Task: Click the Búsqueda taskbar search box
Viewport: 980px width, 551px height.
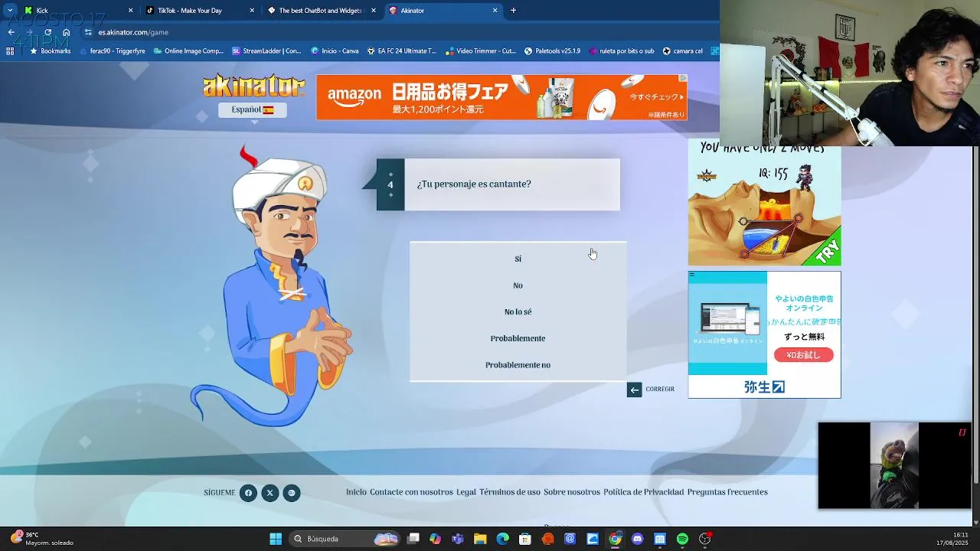Action: (345, 539)
